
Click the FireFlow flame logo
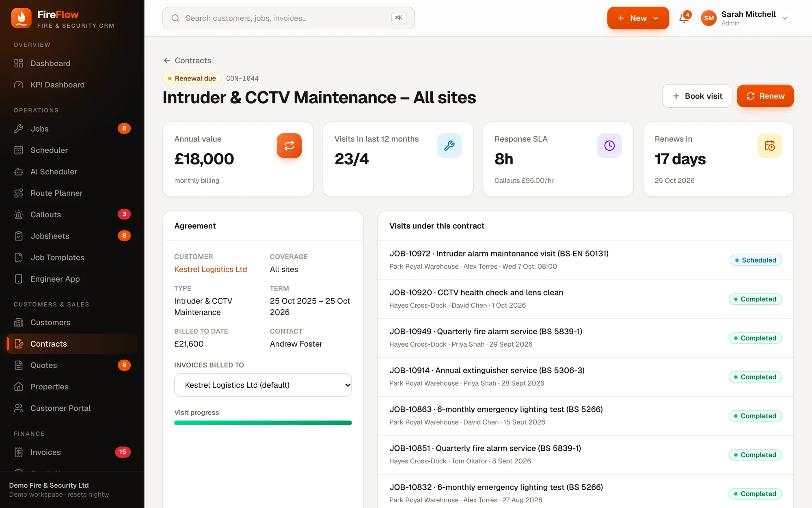coord(21,18)
